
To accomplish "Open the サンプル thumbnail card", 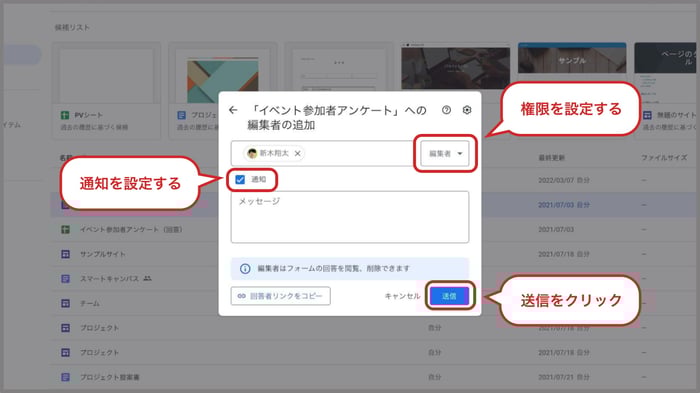I will pos(572,58).
